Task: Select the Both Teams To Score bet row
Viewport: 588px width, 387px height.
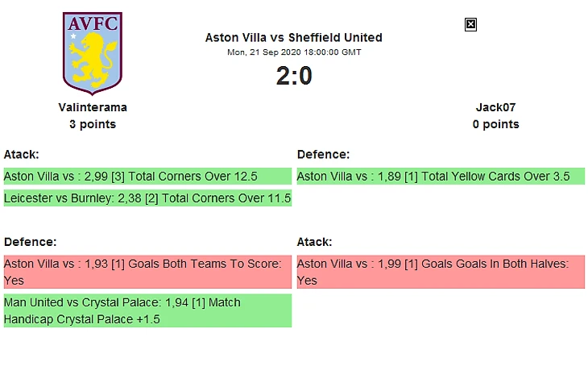Action: (x=147, y=272)
